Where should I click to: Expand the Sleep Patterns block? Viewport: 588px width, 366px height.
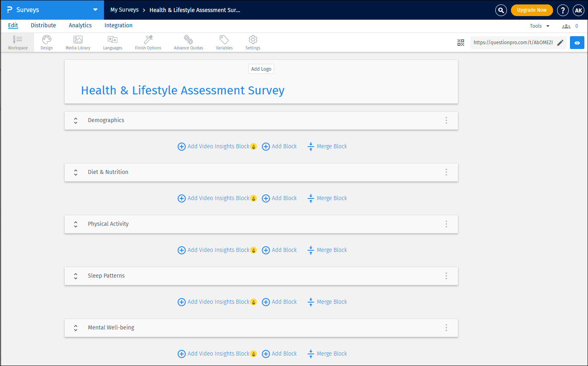pyautogui.click(x=75, y=276)
